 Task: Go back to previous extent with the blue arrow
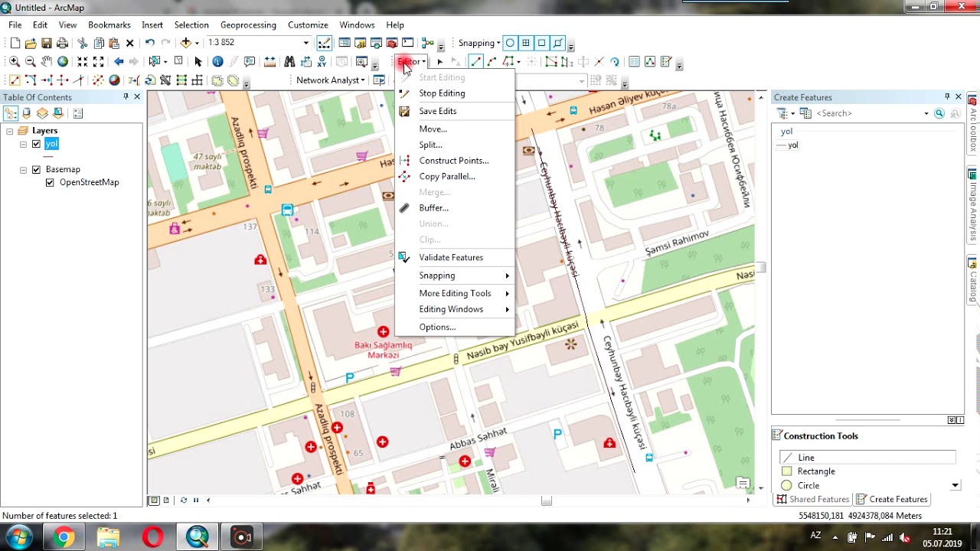(119, 61)
